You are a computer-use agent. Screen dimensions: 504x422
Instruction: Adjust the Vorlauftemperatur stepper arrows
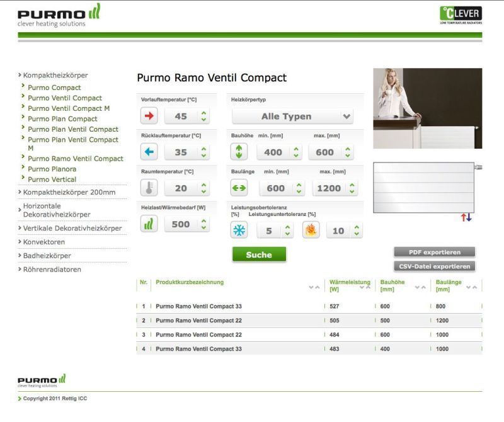(203, 117)
